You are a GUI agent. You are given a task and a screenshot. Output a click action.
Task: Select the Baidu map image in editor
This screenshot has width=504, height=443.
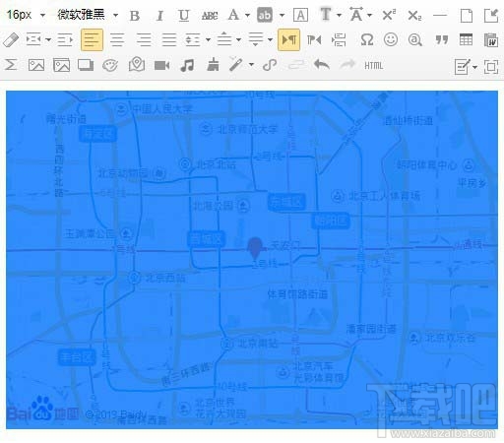pyautogui.click(x=252, y=260)
